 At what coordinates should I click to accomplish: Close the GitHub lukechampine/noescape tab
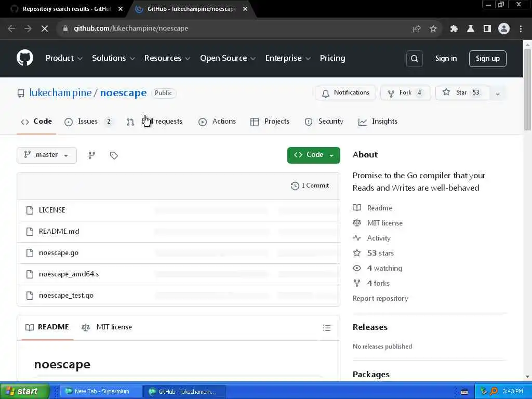(245, 9)
